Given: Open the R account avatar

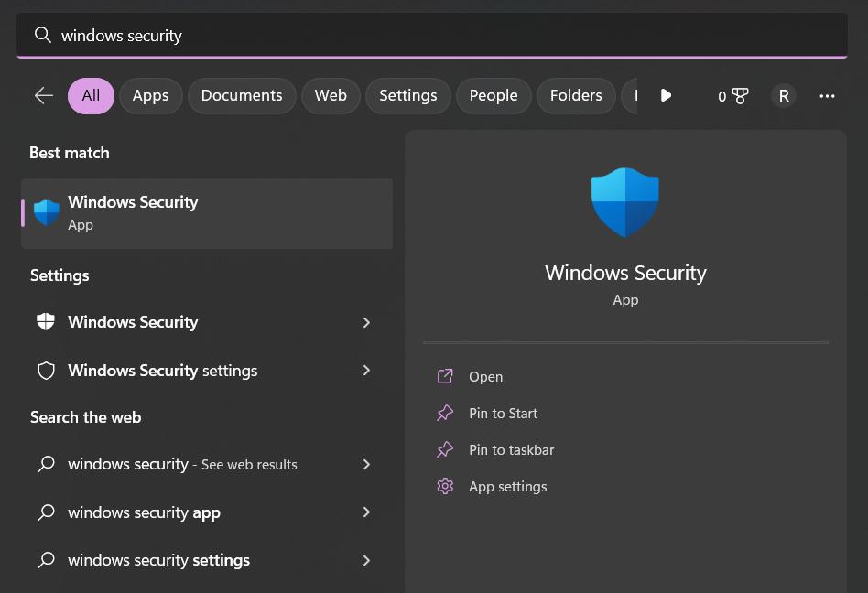Looking at the screenshot, I should [783, 96].
